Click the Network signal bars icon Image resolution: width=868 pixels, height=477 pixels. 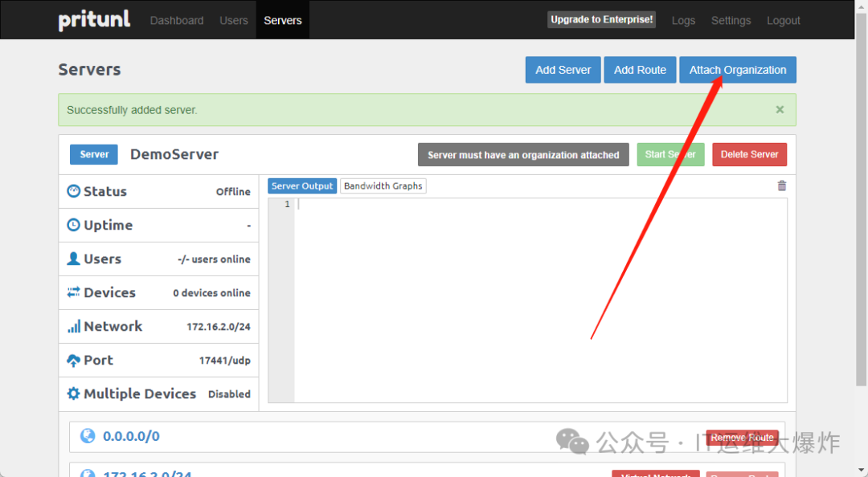click(74, 326)
